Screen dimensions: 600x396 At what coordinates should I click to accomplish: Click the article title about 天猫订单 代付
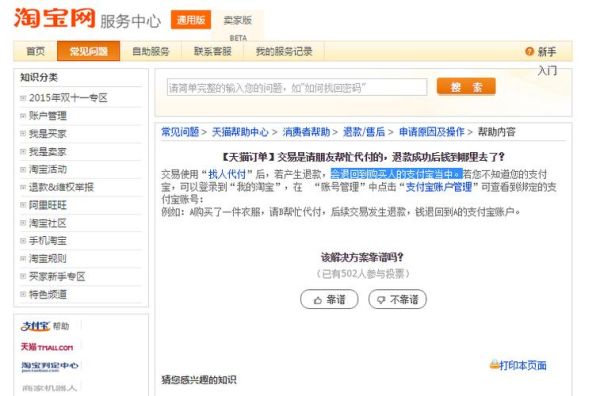point(363,156)
